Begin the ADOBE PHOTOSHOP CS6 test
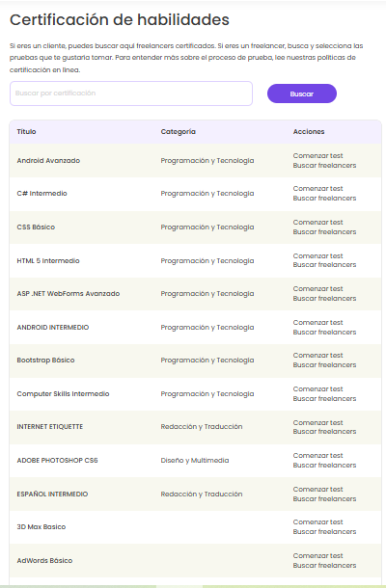 pos(318,456)
